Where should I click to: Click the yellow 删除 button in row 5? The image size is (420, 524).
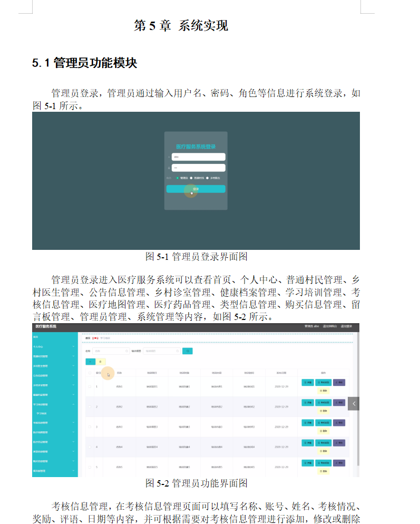324,471
